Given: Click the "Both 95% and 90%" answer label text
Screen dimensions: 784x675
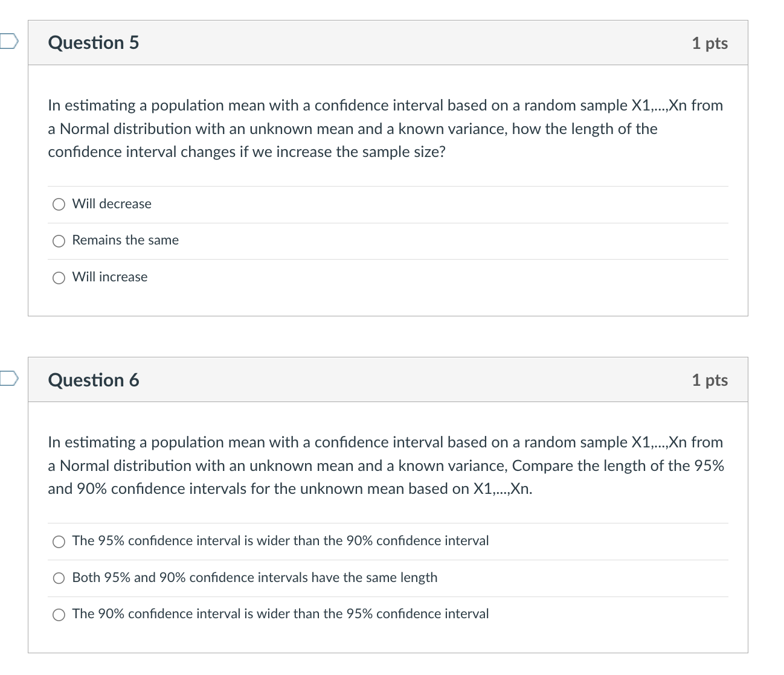Looking at the screenshot, I should pyautogui.click(x=254, y=578).
